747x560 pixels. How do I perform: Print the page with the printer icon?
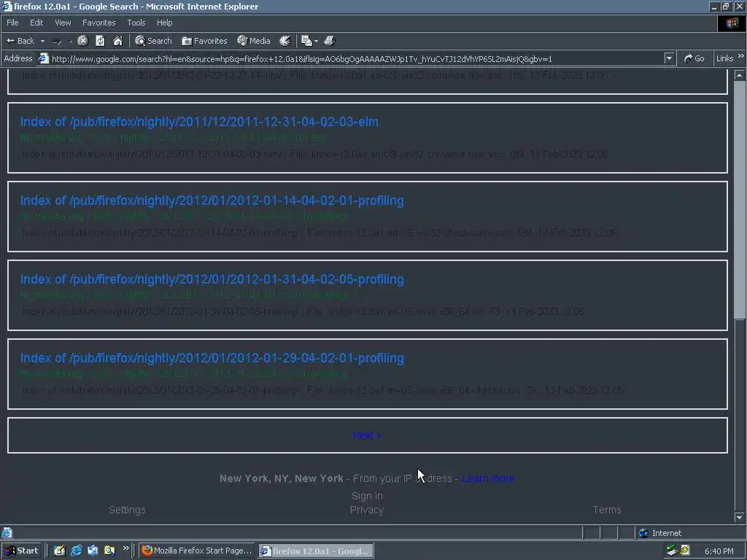(x=330, y=41)
